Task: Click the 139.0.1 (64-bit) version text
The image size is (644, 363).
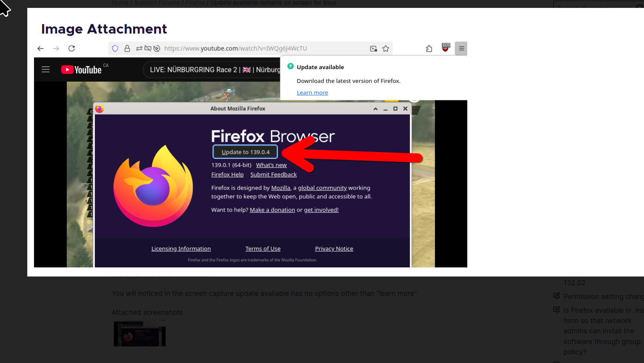Action: 231,165
